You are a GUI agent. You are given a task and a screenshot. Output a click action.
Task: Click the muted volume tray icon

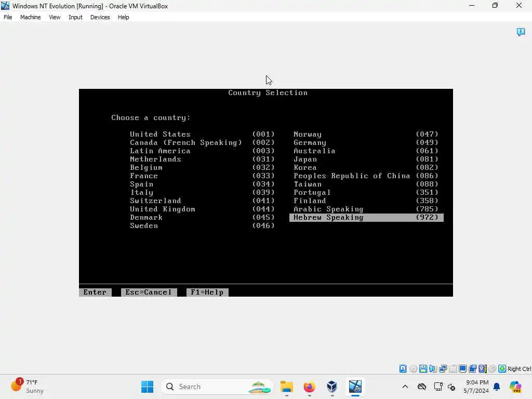pos(451,387)
